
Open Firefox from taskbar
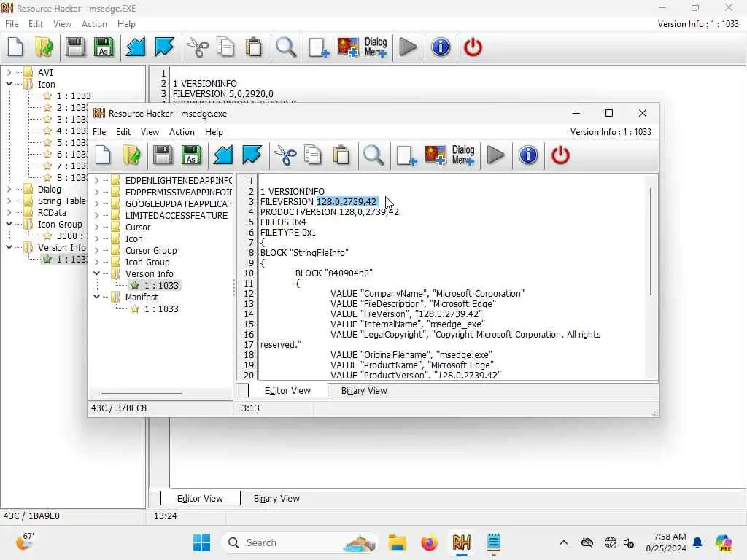point(429,542)
